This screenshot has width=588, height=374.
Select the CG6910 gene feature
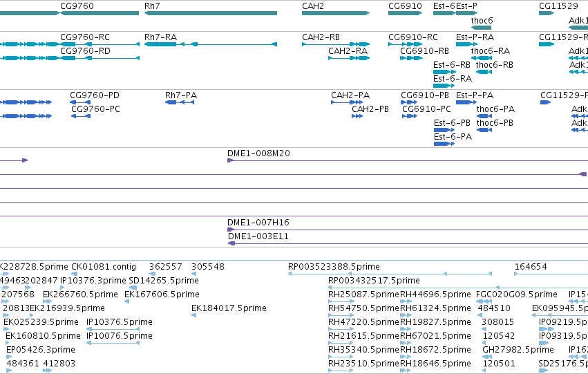(x=405, y=13)
